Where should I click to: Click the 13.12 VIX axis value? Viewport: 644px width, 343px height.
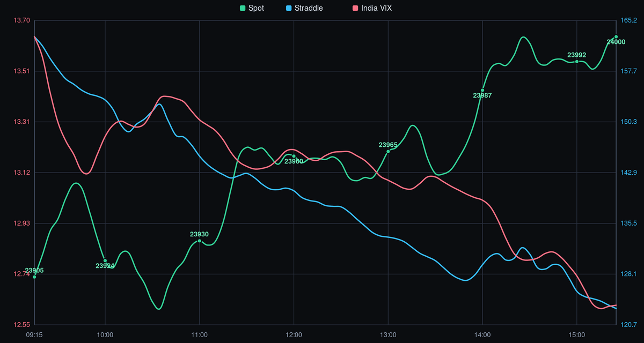click(23, 173)
